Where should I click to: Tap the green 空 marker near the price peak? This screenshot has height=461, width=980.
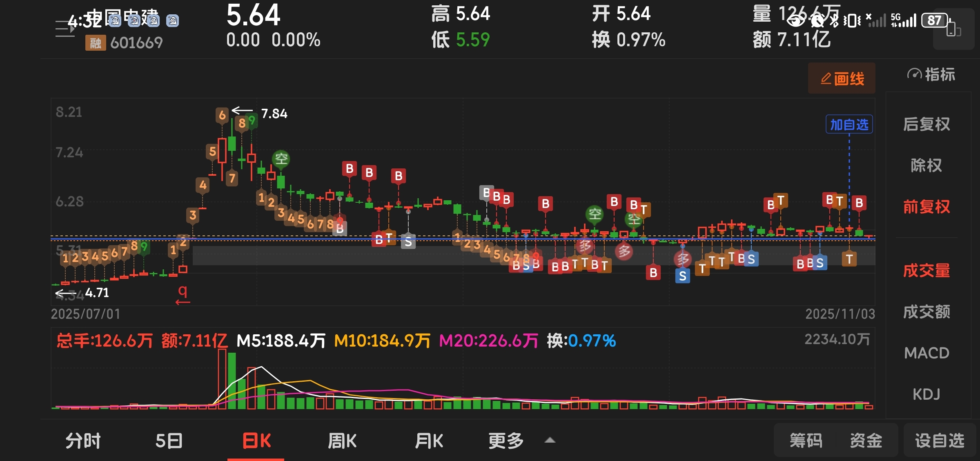point(281,159)
